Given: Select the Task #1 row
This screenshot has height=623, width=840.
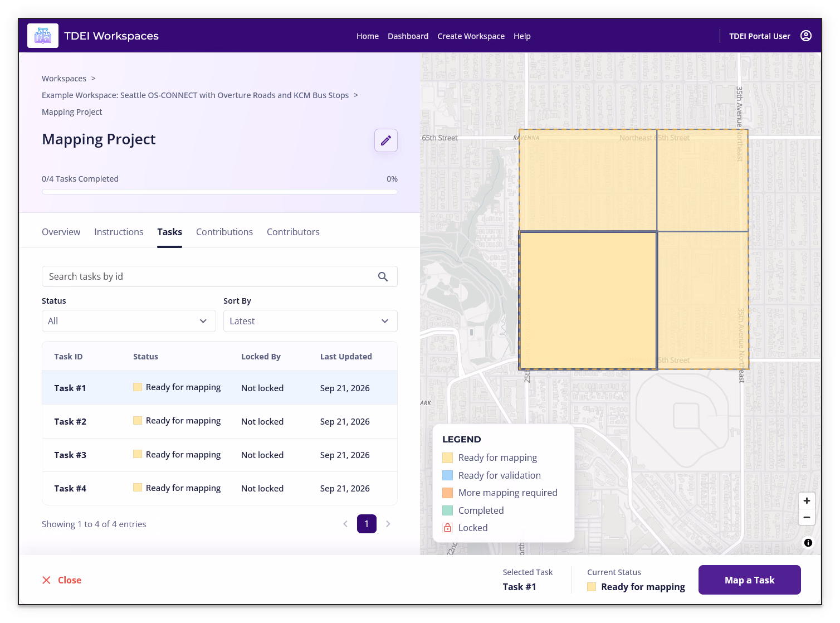Looking at the screenshot, I should pos(219,388).
